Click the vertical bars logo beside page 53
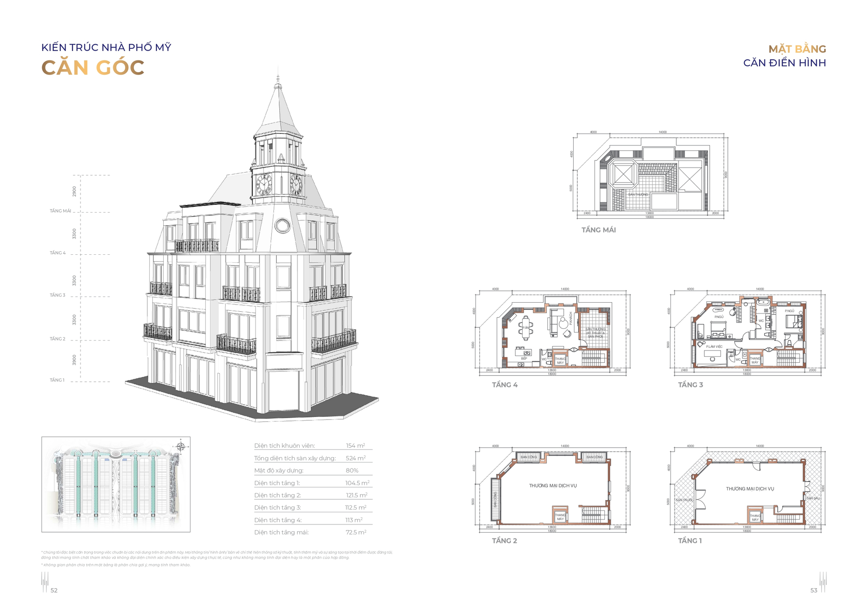868x613 pixels. click(x=823, y=582)
